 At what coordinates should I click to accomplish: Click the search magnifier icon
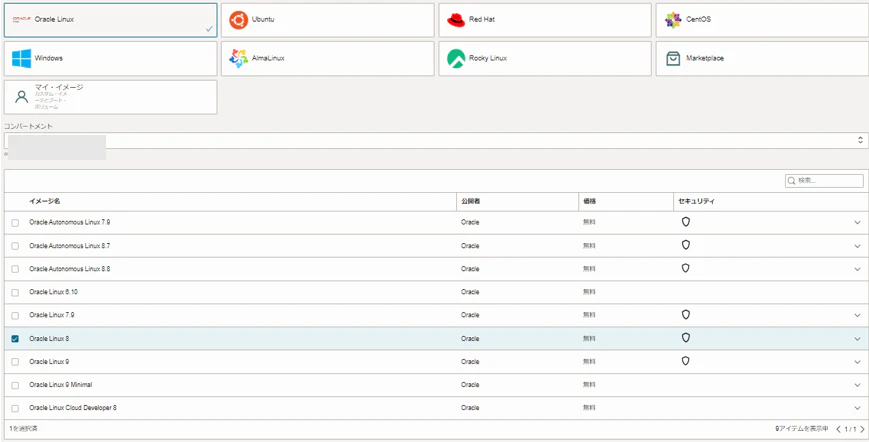(x=791, y=181)
